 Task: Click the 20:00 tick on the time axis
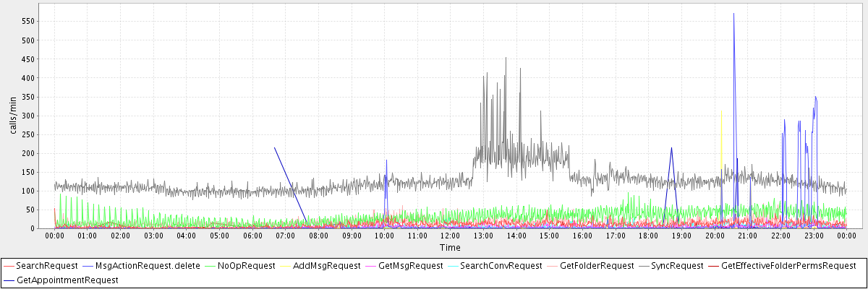coord(714,236)
